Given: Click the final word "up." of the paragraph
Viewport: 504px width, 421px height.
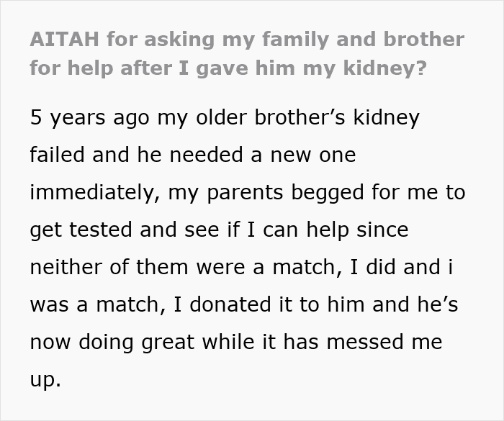Looking at the screenshot, I should point(45,379).
